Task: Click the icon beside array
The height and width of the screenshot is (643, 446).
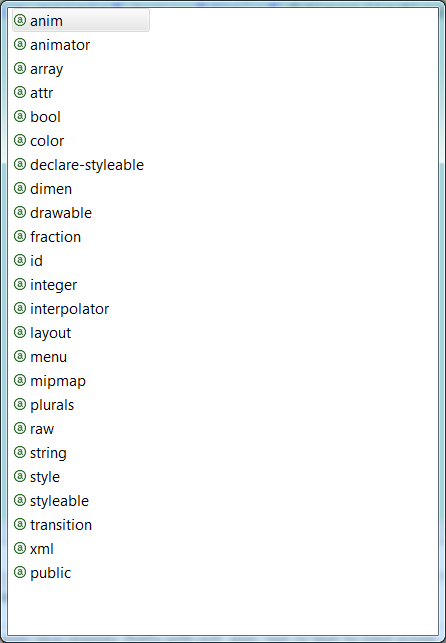Action: (x=20, y=68)
